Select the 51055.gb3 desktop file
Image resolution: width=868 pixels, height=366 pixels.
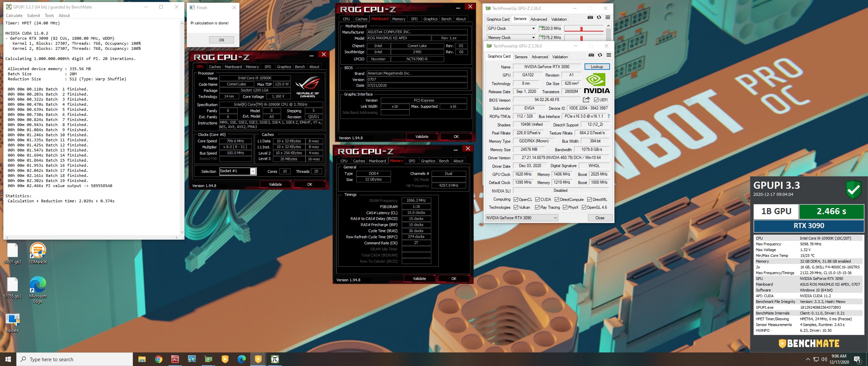(12, 287)
